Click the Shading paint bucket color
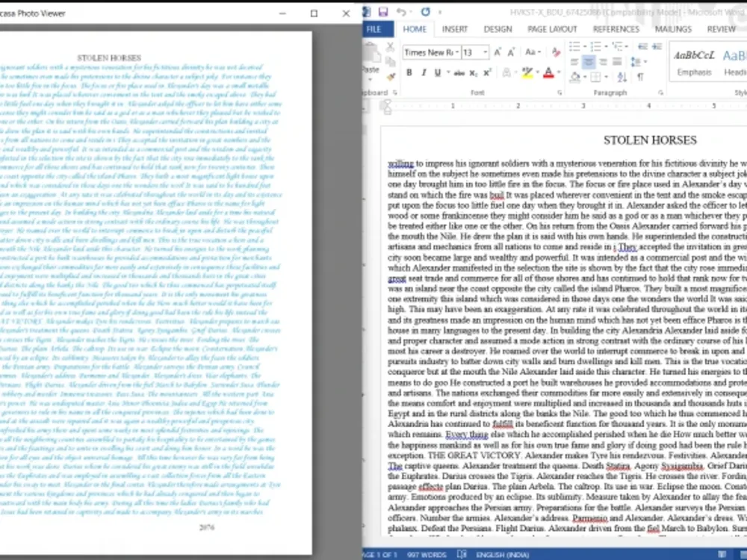Viewport: 747px width, 560px height. pyautogui.click(x=575, y=77)
